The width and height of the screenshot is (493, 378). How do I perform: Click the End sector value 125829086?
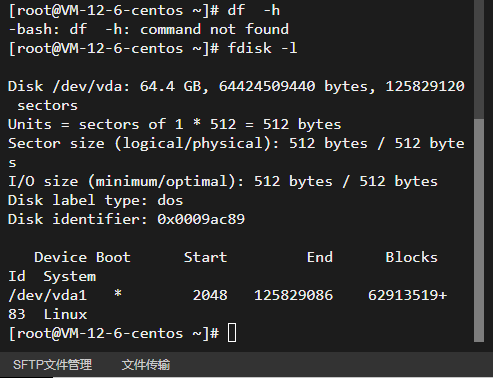pyautogui.click(x=293, y=295)
